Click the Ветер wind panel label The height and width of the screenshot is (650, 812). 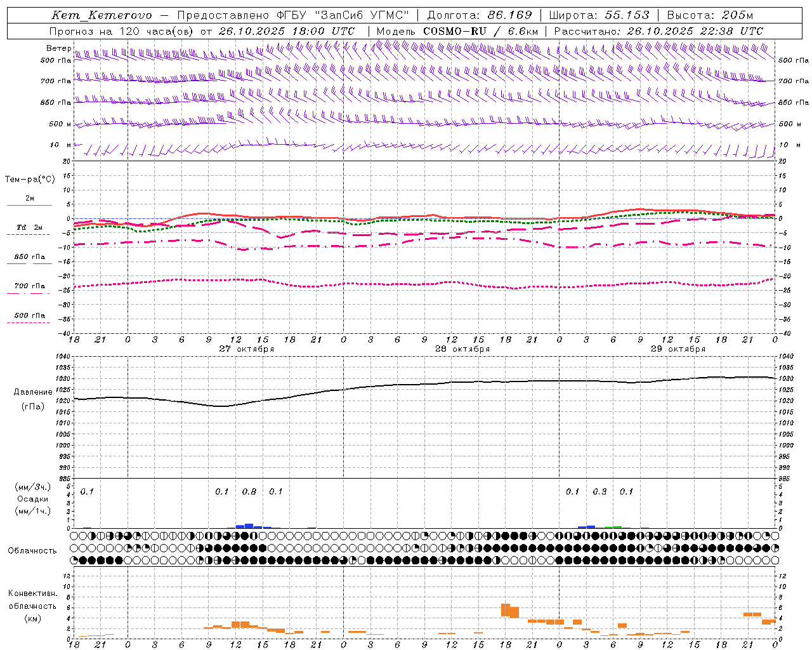(59, 48)
